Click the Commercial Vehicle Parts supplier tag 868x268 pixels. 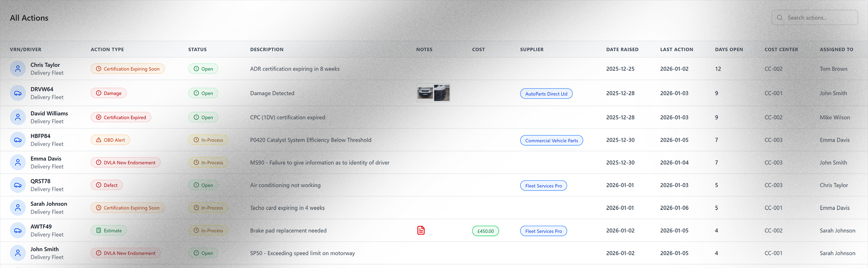(x=551, y=141)
